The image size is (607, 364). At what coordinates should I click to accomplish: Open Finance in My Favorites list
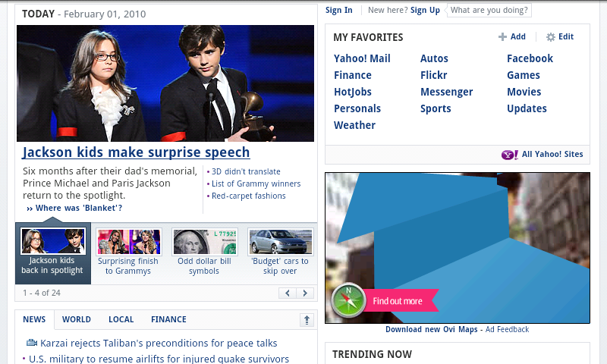coord(353,75)
